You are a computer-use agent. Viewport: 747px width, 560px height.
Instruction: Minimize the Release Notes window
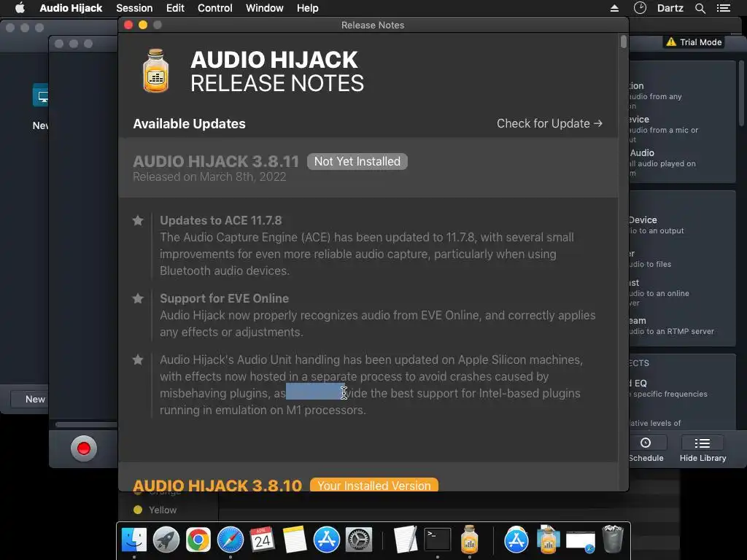(143, 25)
